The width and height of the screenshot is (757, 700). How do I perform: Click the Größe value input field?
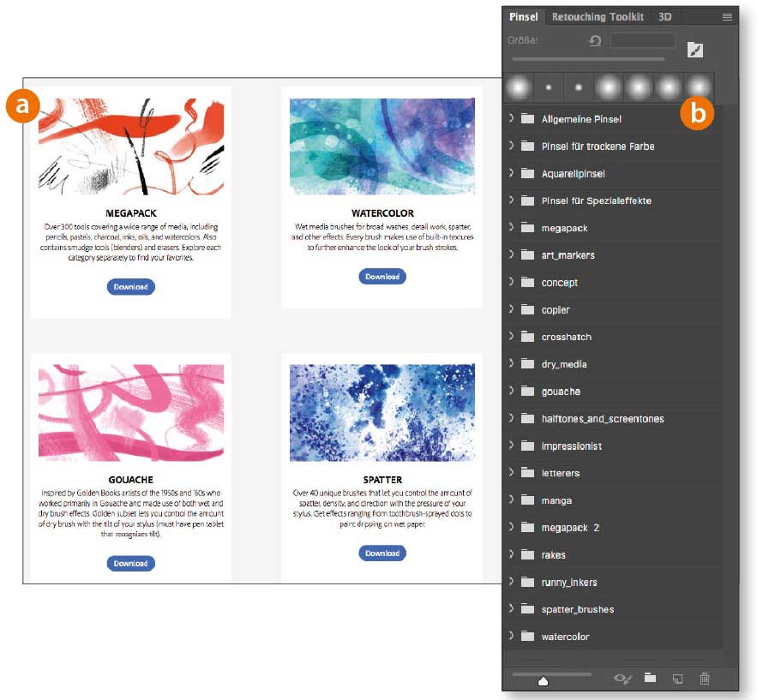(643, 40)
